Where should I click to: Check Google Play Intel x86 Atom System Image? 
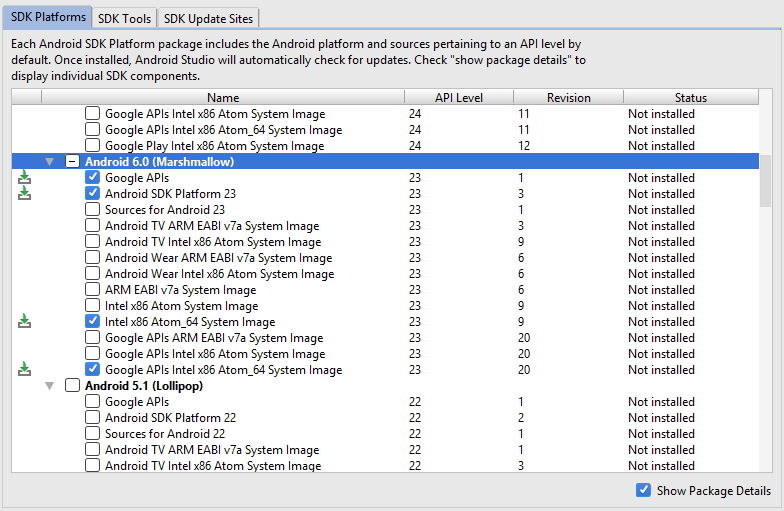click(x=93, y=146)
